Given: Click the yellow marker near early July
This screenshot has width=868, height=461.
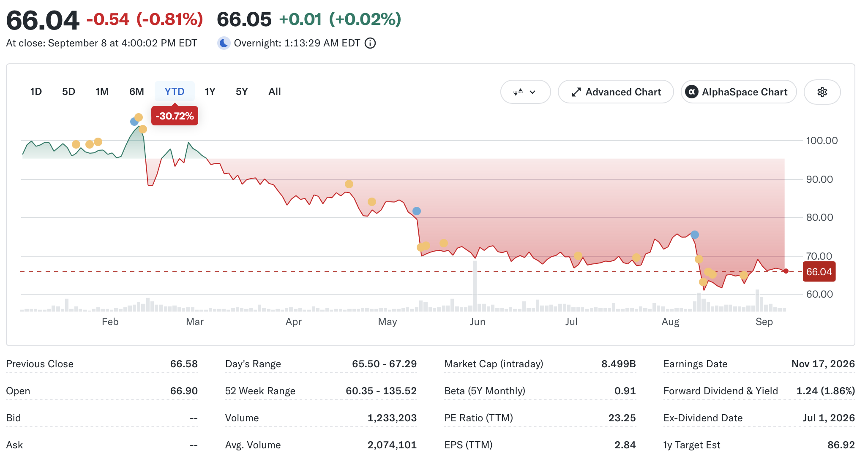Looking at the screenshot, I should click(578, 256).
